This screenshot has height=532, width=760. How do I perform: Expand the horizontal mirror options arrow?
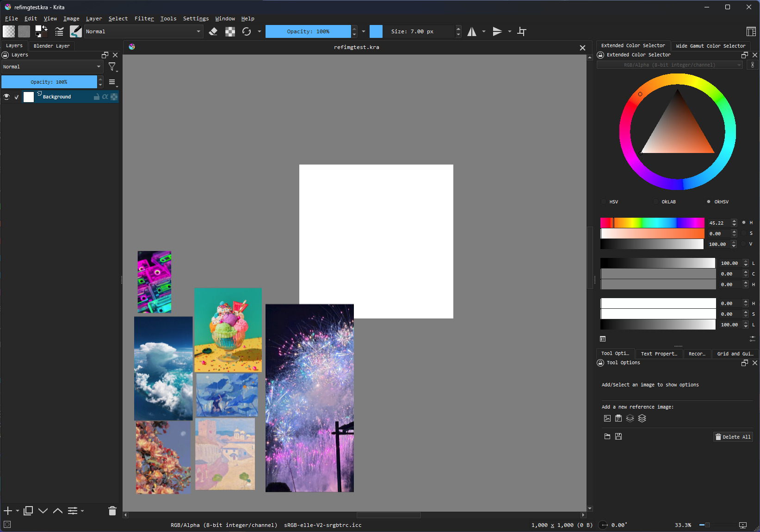pos(484,31)
